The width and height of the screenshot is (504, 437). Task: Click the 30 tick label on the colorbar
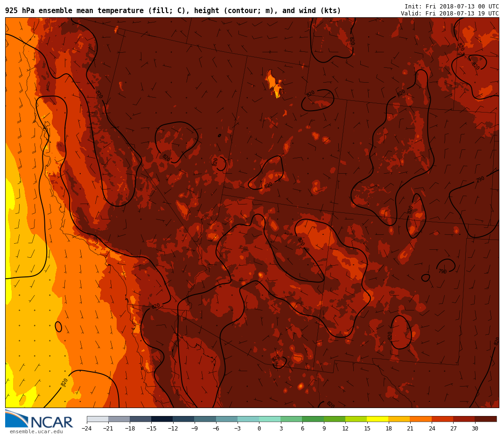475,429
